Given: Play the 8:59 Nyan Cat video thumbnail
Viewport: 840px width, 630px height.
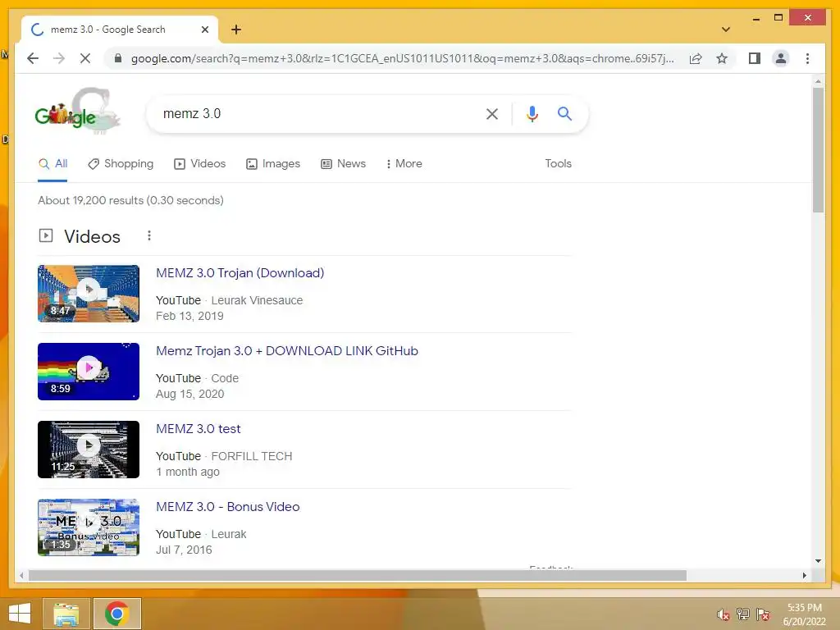Looking at the screenshot, I should coord(89,372).
